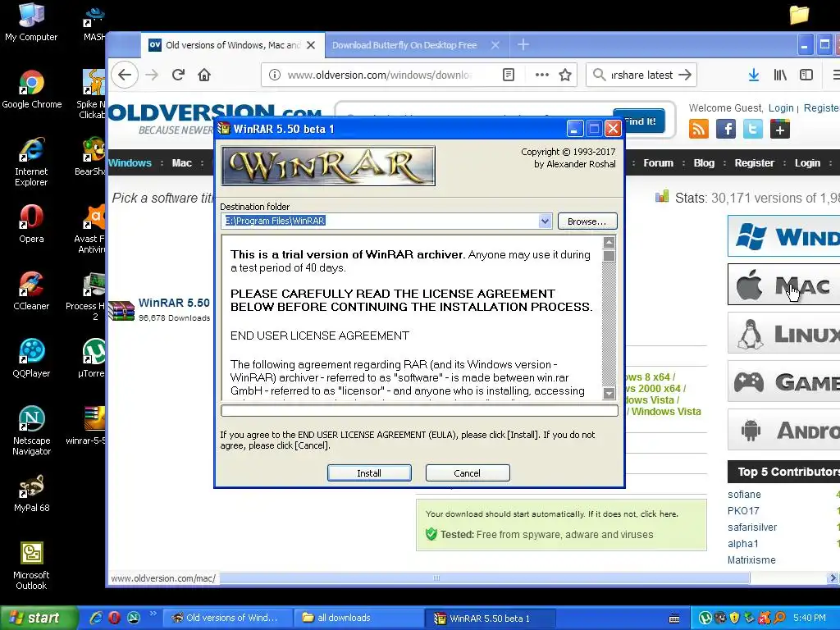Click the Netscape Navigator desktop icon

tap(32, 431)
